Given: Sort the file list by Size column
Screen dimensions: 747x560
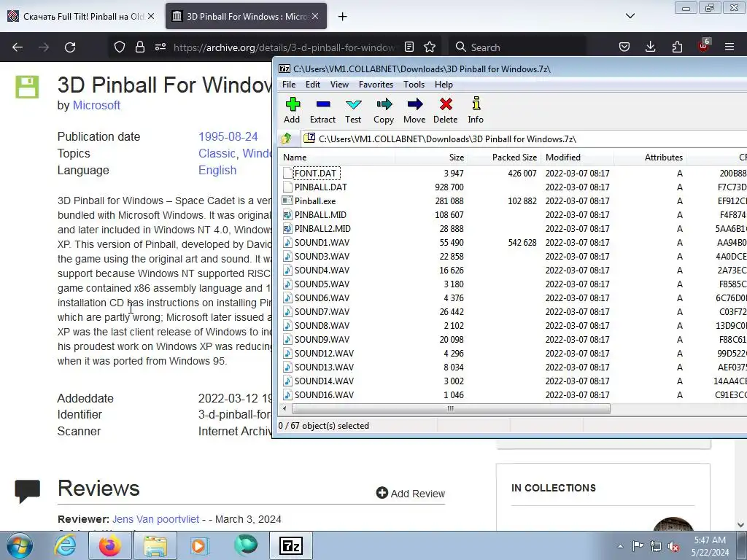Looking at the screenshot, I should [431, 157].
